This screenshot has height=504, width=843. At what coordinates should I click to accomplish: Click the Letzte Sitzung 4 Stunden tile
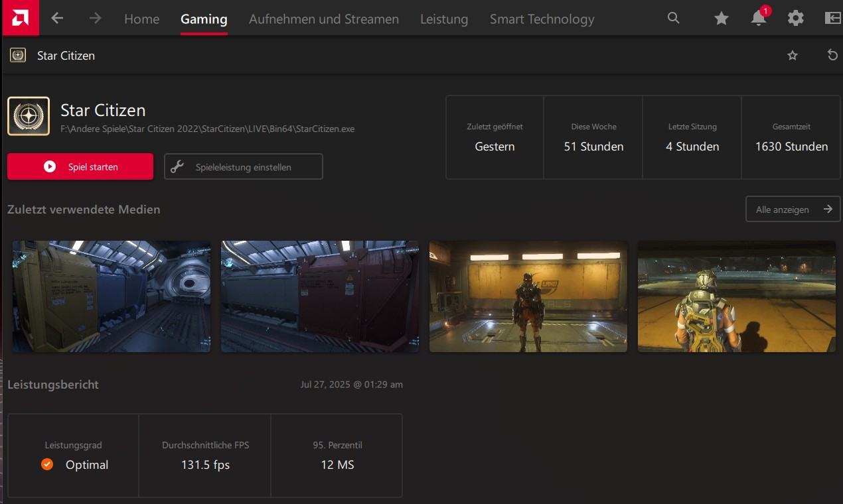coord(692,137)
